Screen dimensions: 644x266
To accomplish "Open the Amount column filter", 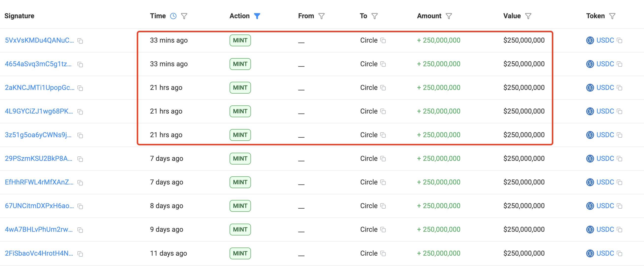I will pyautogui.click(x=449, y=16).
